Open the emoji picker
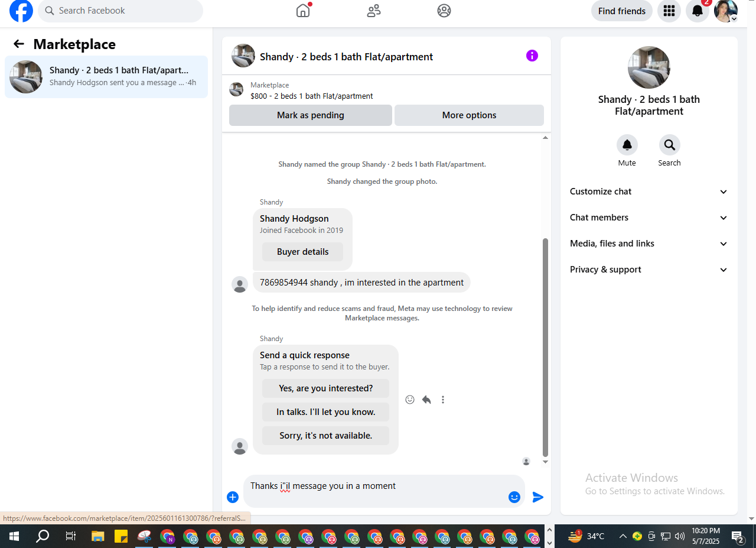 (514, 497)
